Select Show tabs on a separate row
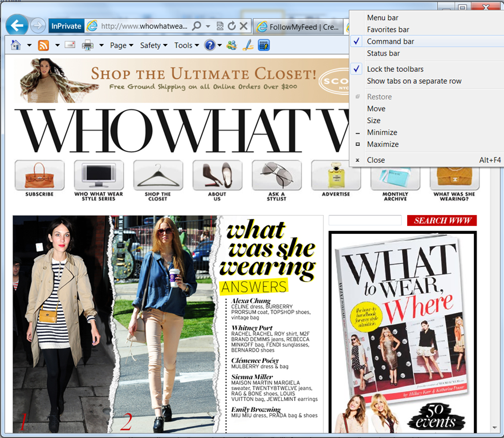 (x=414, y=81)
